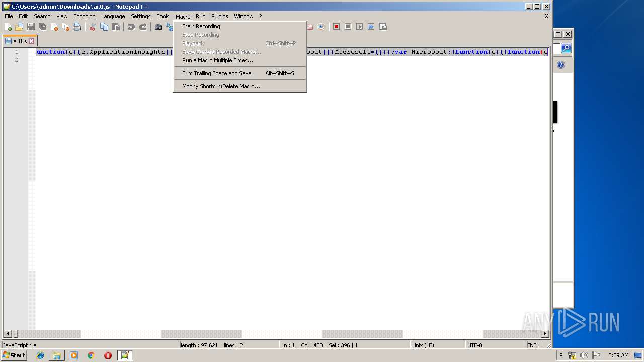Click the 8:59 AM system clock
Image resolution: width=644 pixels, height=362 pixels.
tap(618, 355)
